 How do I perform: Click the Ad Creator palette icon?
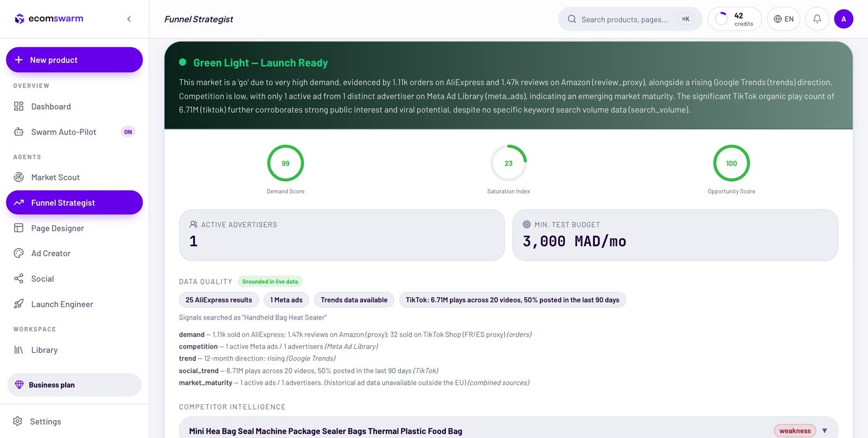(x=19, y=253)
